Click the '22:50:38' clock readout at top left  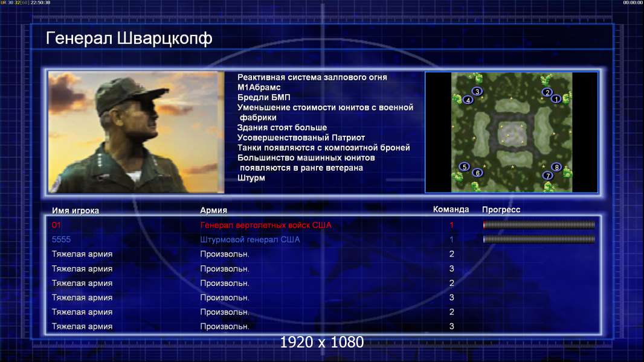tap(40, 2)
